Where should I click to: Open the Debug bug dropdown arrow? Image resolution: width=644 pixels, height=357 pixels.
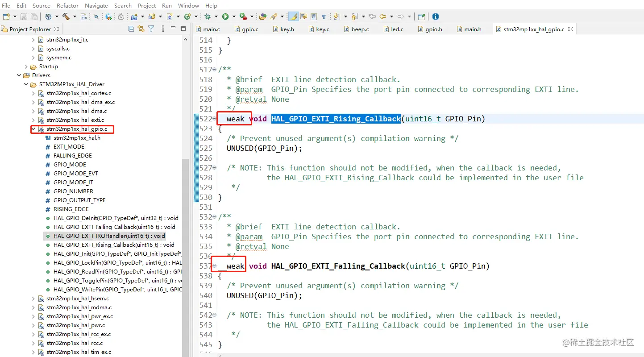click(216, 17)
